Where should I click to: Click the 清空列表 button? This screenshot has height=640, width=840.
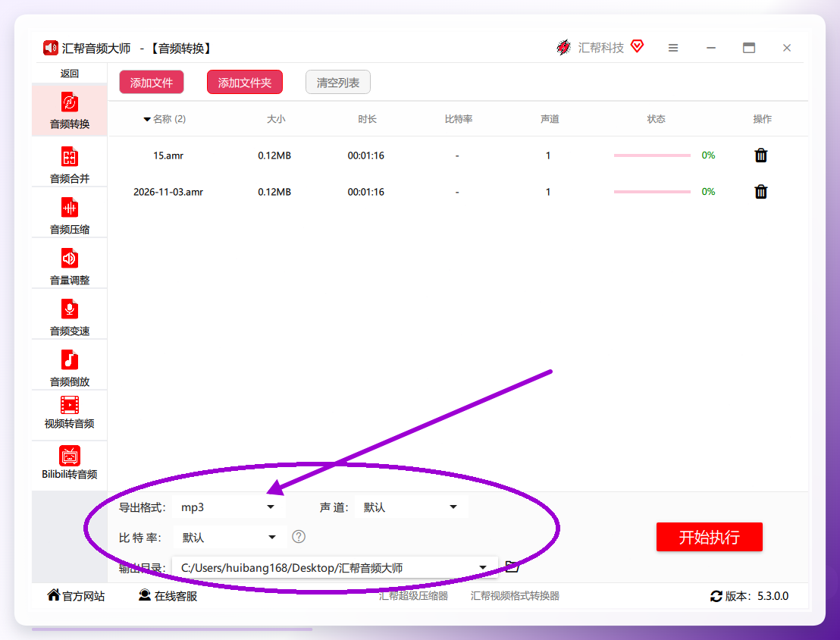tap(338, 82)
